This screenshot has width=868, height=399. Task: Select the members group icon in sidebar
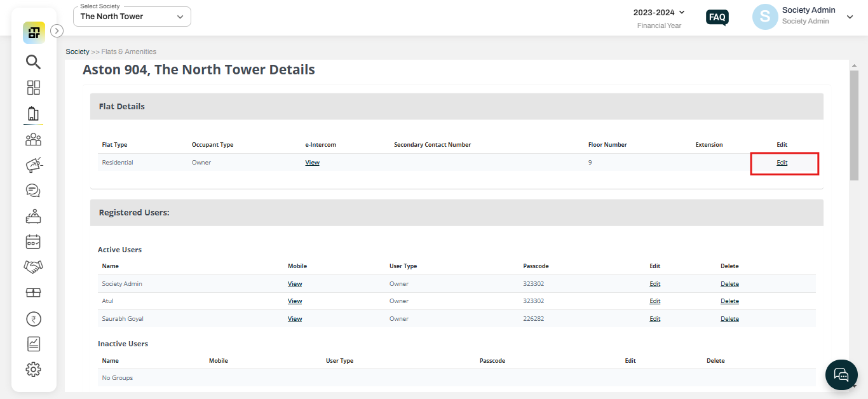(33, 139)
